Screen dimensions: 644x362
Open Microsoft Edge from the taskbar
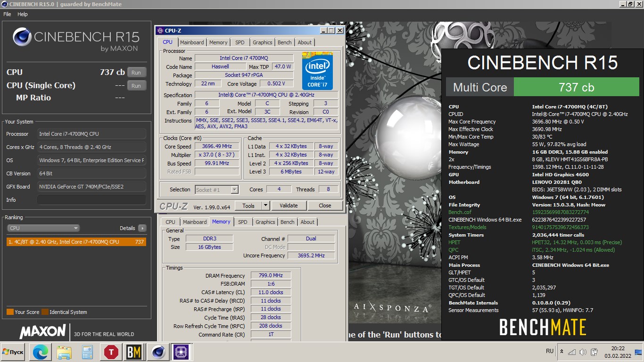pyautogui.click(x=40, y=352)
